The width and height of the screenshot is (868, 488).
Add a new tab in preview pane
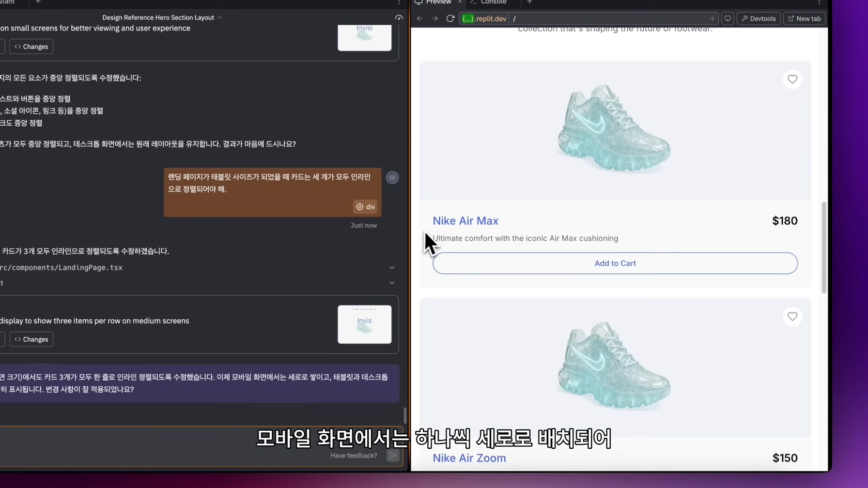[529, 2]
